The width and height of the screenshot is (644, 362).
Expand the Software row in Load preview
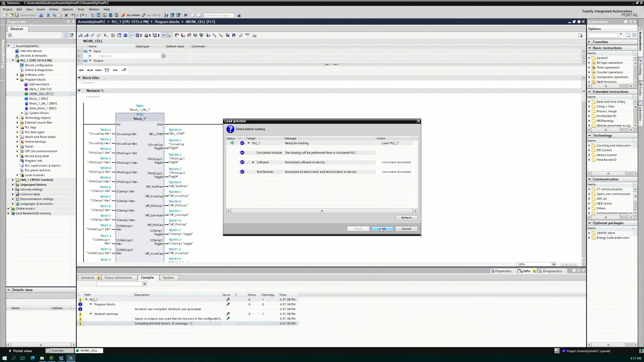[253, 162]
